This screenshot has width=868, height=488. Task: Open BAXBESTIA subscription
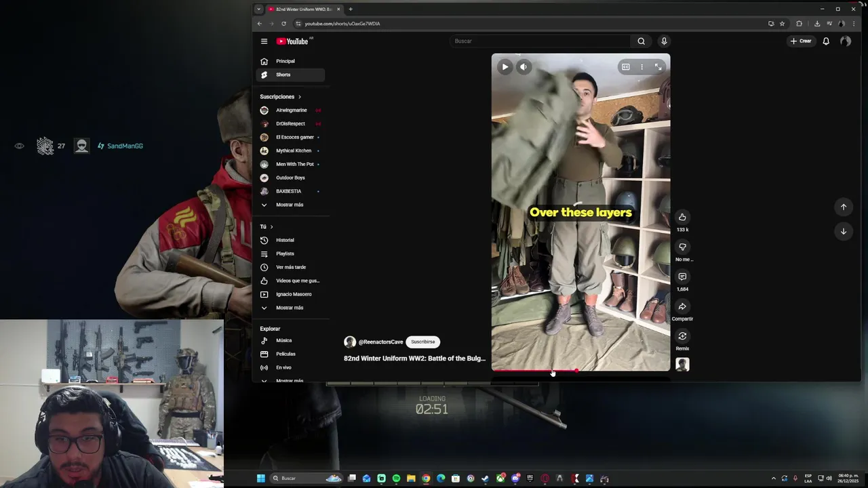pos(291,191)
